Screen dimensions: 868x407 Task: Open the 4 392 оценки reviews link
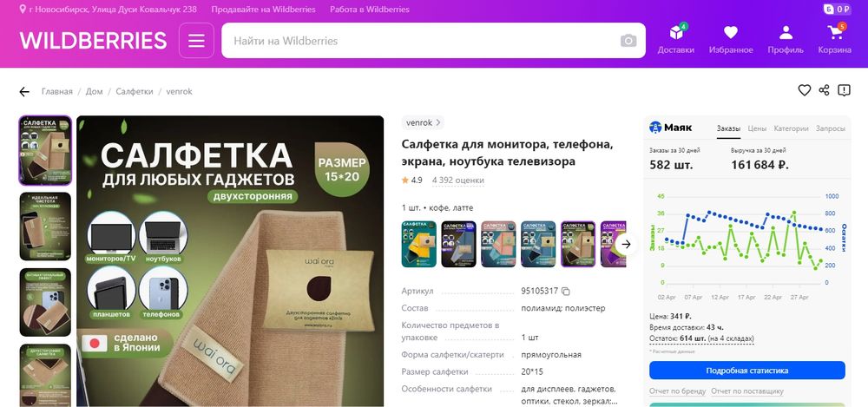pyautogui.click(x=457, y=181)
